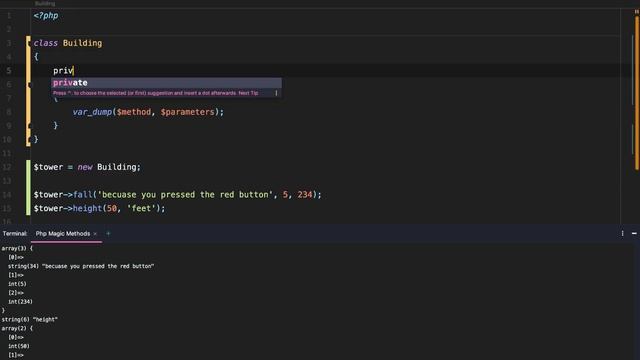Screen dimensions: 640x360
Task: Click the number 234 on line 14
Action: (305, 195)
